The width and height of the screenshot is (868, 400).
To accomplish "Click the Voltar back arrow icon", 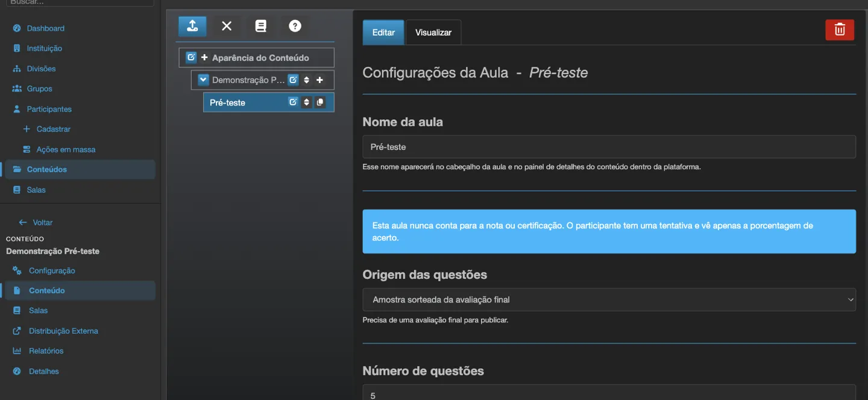I will 23,222.
